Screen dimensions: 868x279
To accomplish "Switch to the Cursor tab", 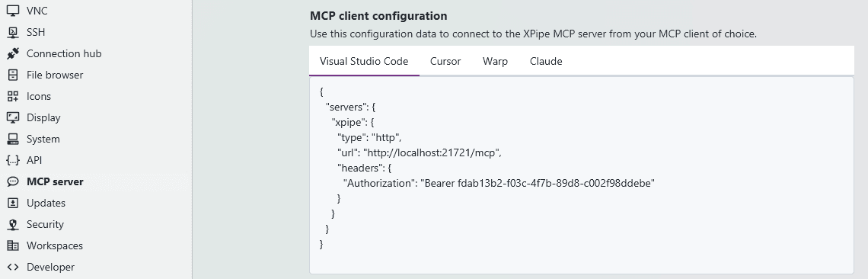I will [x=445, y=61].
